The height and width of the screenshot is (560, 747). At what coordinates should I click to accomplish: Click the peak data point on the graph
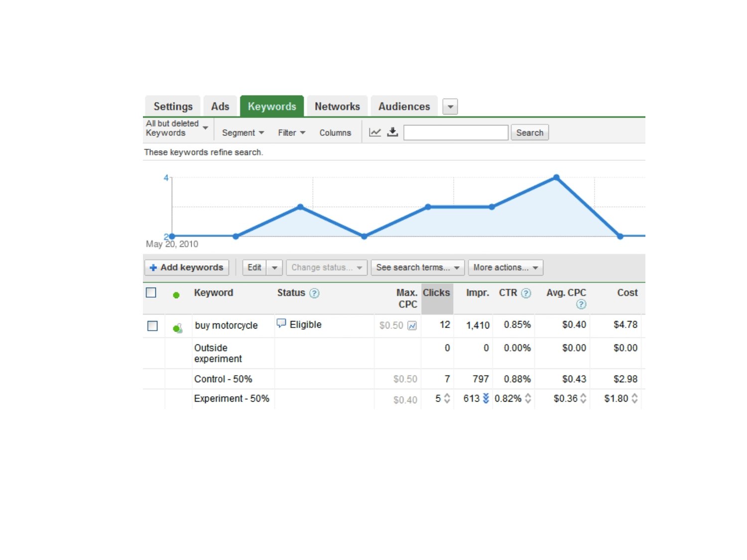click(x=556, y=178)
